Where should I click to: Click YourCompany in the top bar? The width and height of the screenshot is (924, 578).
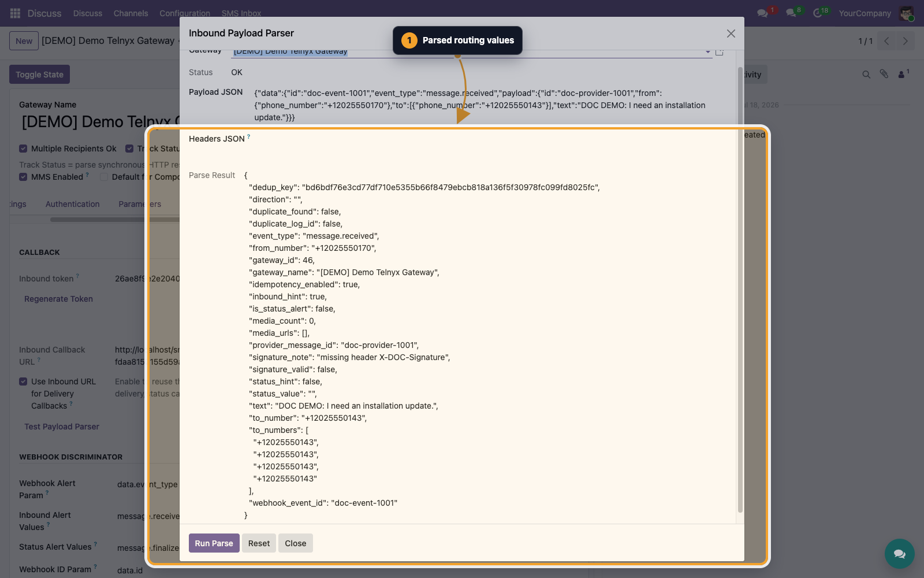tap(865, 13)
